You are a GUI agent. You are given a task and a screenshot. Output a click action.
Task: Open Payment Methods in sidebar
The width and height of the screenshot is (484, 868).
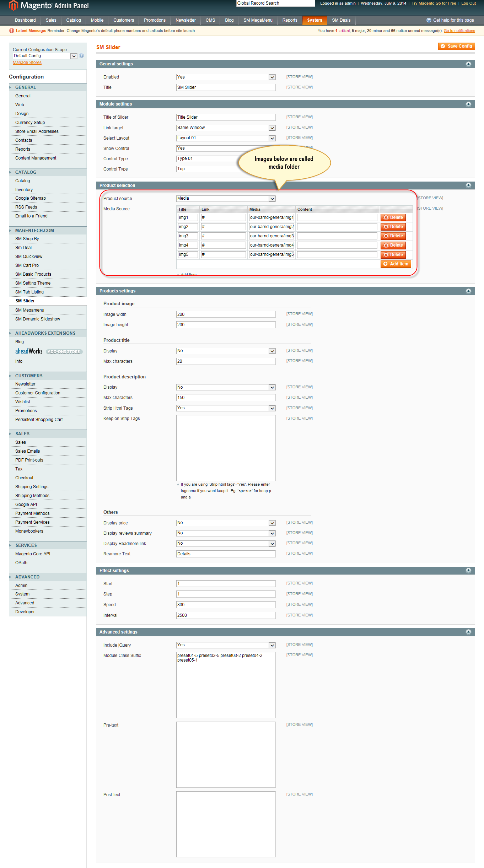tap(32, 513)
